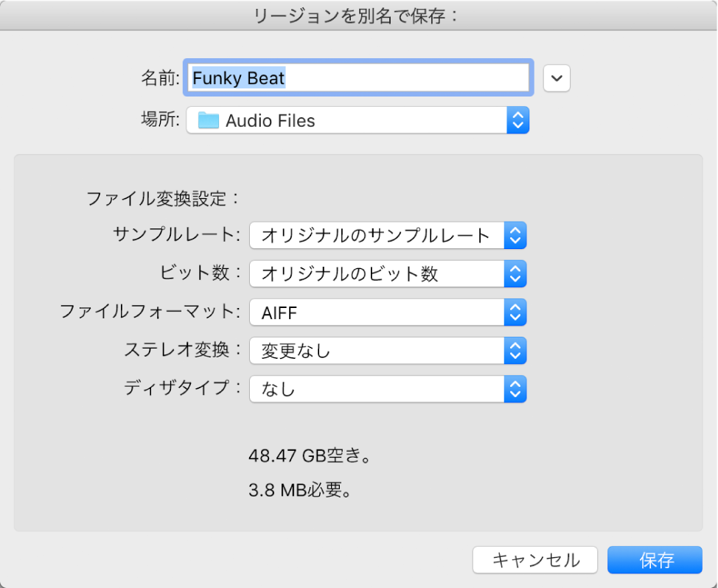This screenshot has height=588, width=718.
Task: Open the ステレオ変換 dropdown
Action: pos(388,351)
